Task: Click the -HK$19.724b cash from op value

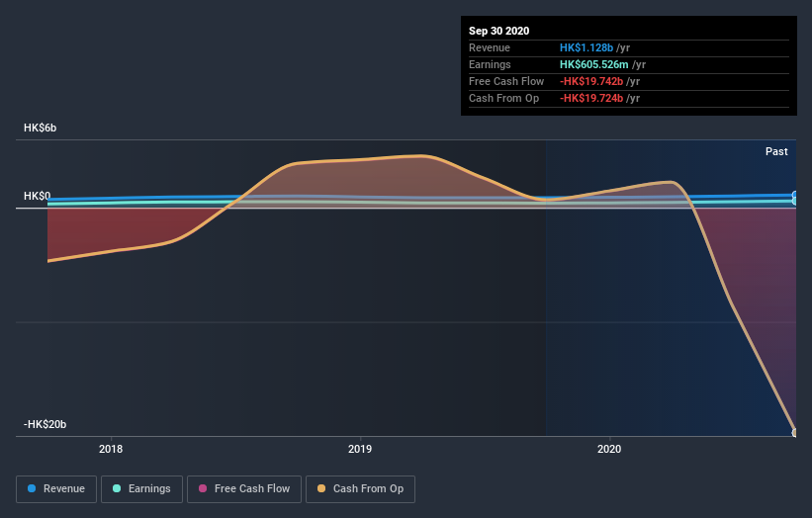Action: click(x=591, y=98)
